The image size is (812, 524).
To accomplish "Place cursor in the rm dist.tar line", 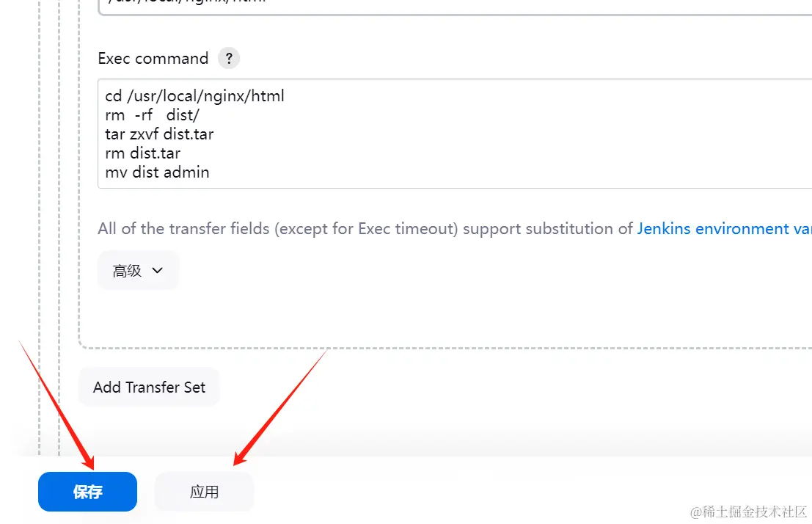I will point(143,153).
